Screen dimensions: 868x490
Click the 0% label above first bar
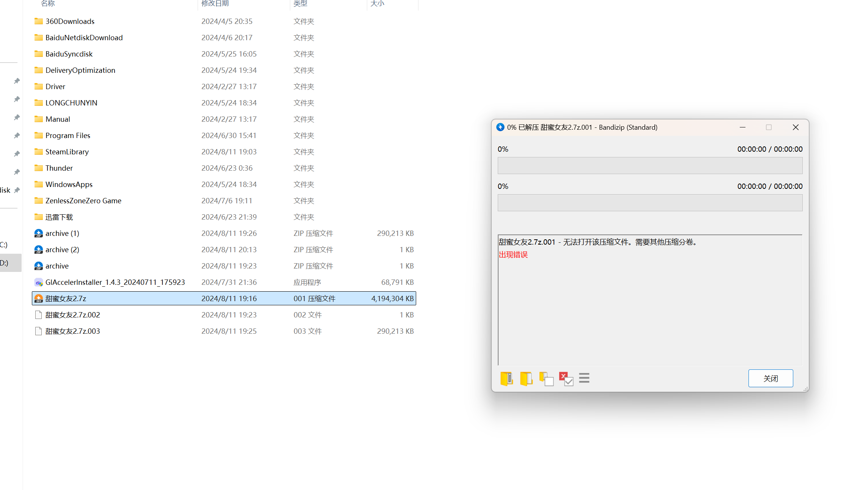[503, 149]
